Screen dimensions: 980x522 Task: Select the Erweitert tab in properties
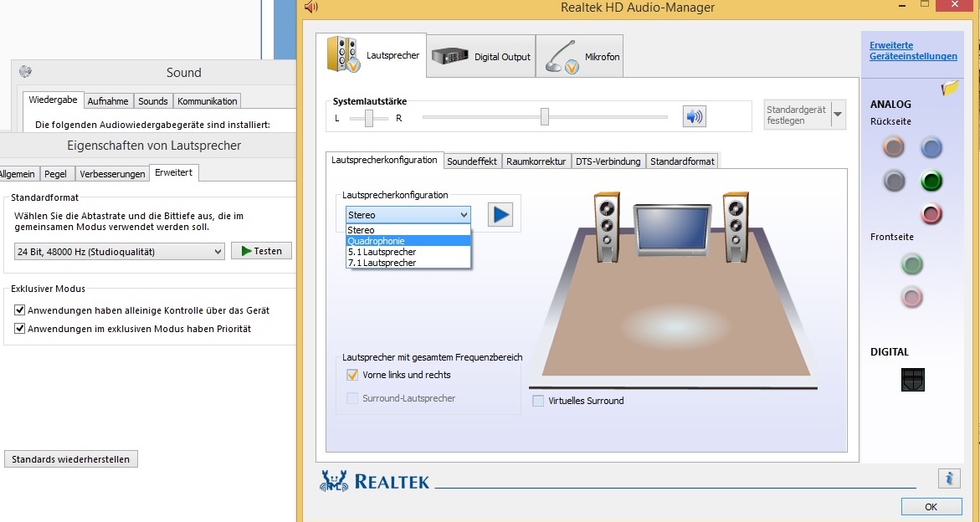[174, 172]
